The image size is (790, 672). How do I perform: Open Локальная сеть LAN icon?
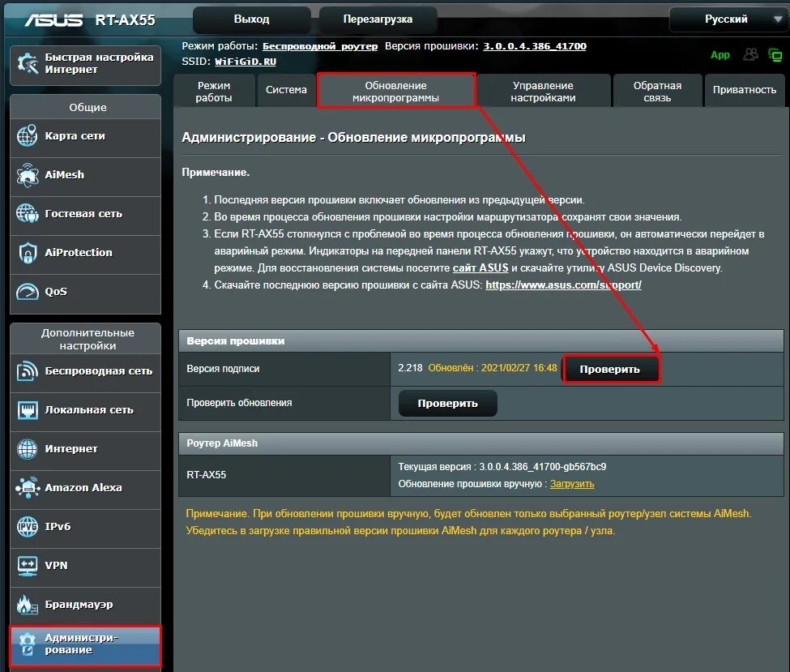(28, 410)
